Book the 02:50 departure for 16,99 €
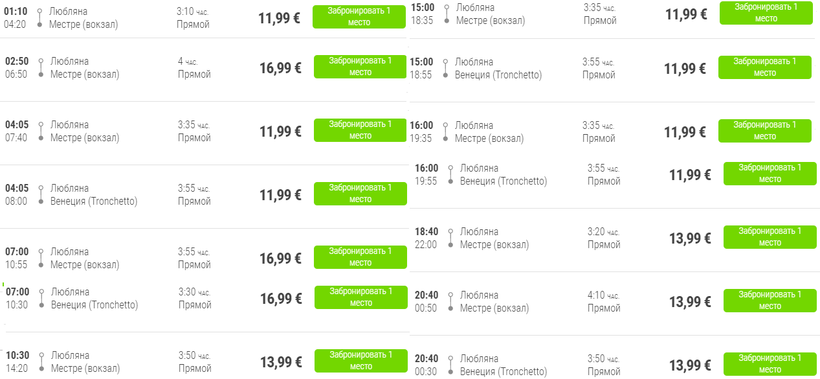 tap(360, 66)
